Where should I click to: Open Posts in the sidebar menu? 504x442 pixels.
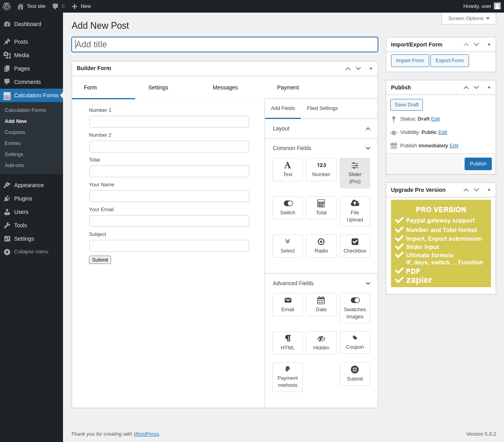31,42
